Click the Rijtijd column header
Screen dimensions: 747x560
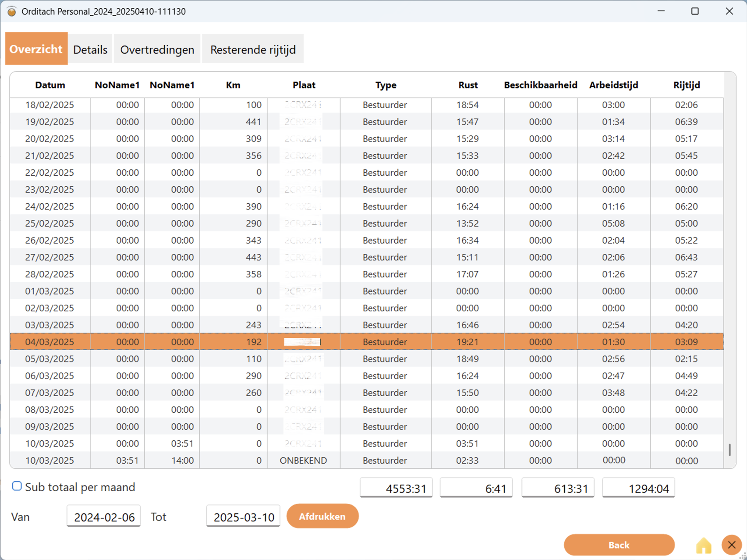coord(687,85)
